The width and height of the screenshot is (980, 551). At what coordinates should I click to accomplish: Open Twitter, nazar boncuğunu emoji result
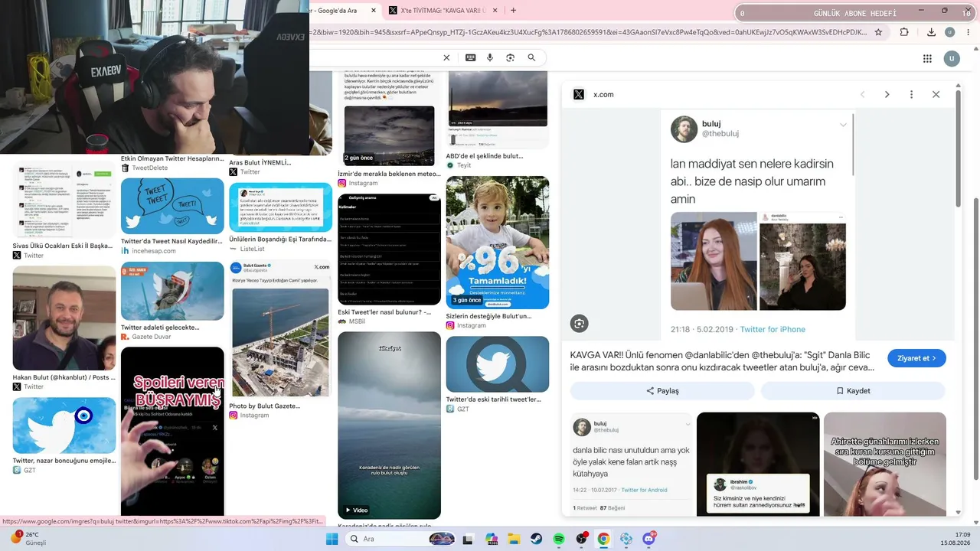coord(64,461)
